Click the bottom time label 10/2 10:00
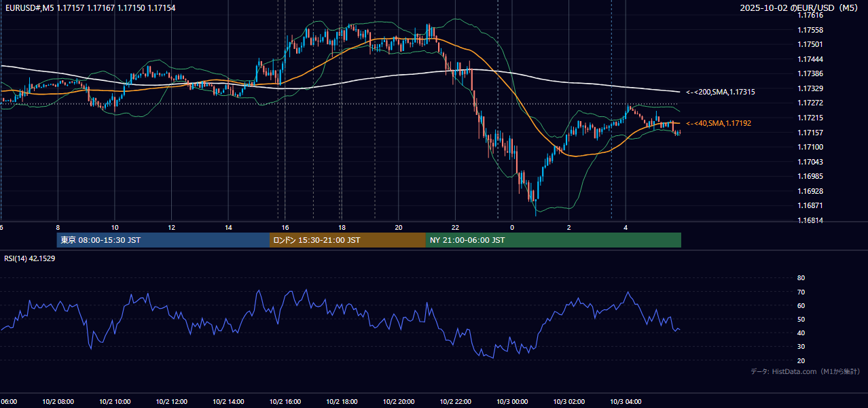Screen dimensions: 868x408 coord(115,402)
